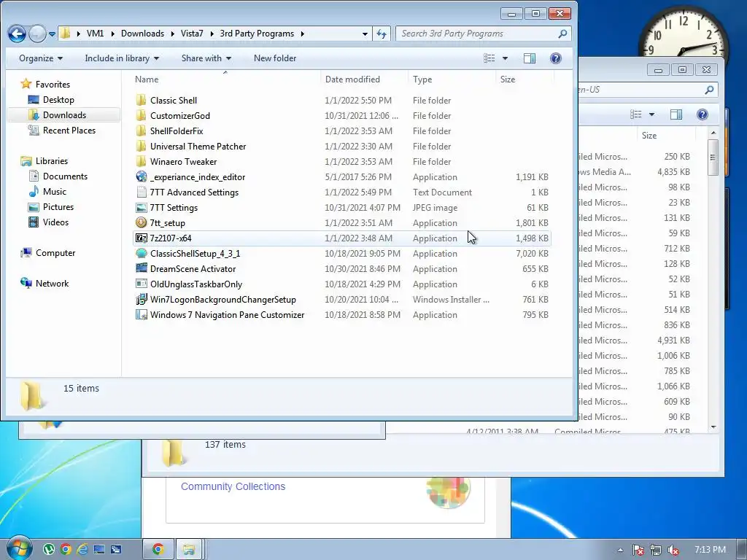This screenshot has width=747, height=560.
Task: Click the Forward navigation arrow button
Action: click(x=37, y=34)
